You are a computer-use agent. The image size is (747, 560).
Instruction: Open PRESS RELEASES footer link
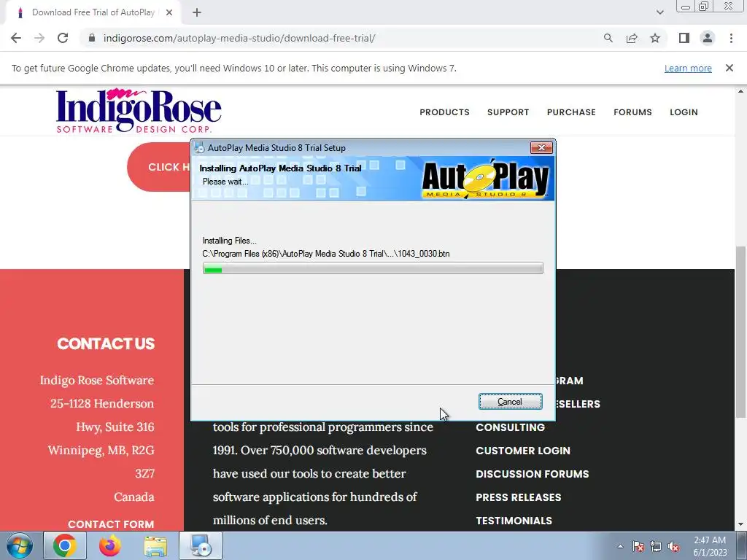click(519, 497)
